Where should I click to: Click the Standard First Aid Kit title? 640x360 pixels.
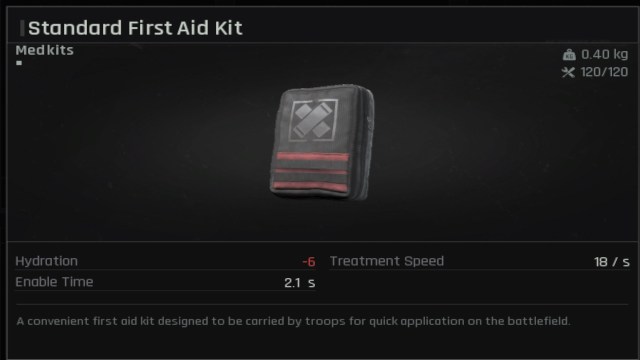[x=135, y=28]
